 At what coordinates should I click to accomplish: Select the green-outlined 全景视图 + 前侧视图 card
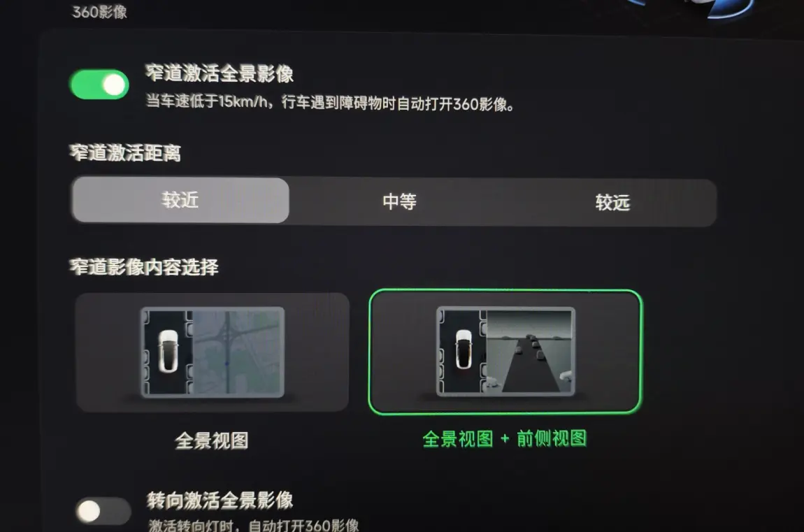(505, 352)
